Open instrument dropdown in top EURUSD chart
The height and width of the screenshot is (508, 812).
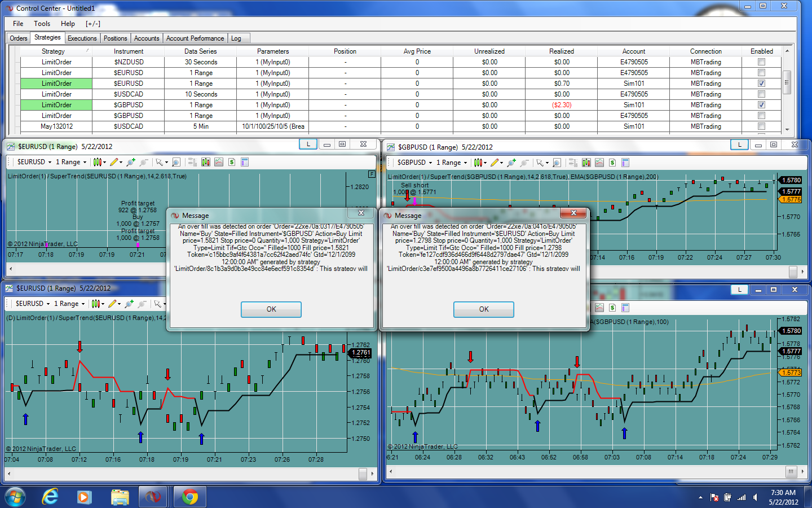pos(34,162)
